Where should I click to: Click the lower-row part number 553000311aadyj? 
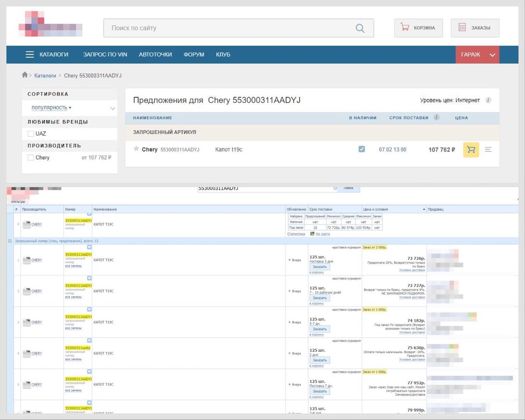(x=77, y=348)
